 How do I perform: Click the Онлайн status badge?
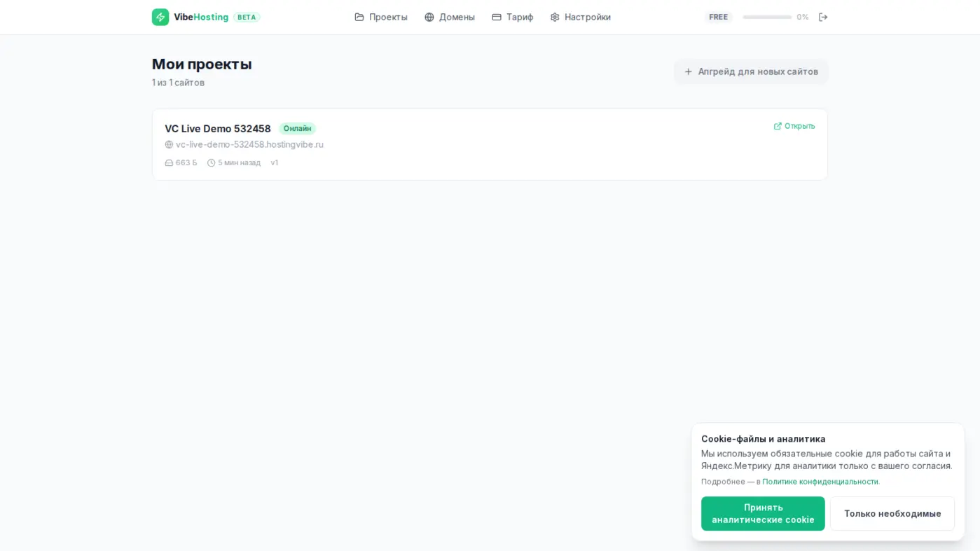pyautogui.click(x=298, y=129)
